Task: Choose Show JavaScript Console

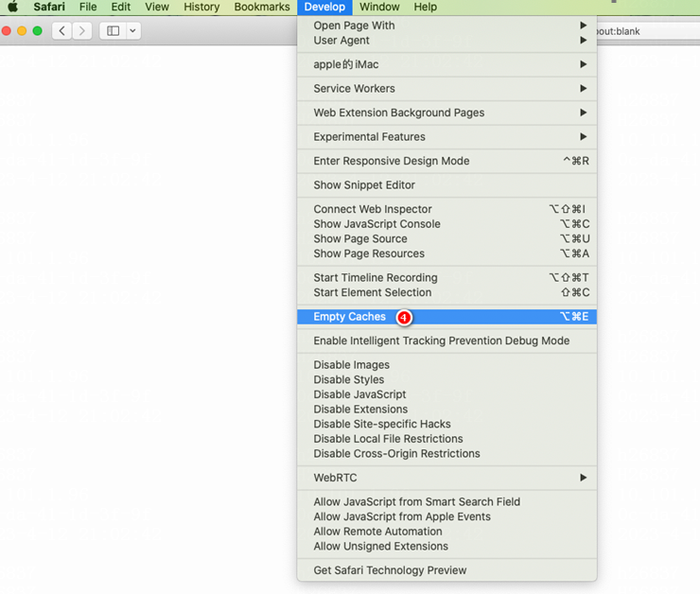Action: tap(446, 223)
